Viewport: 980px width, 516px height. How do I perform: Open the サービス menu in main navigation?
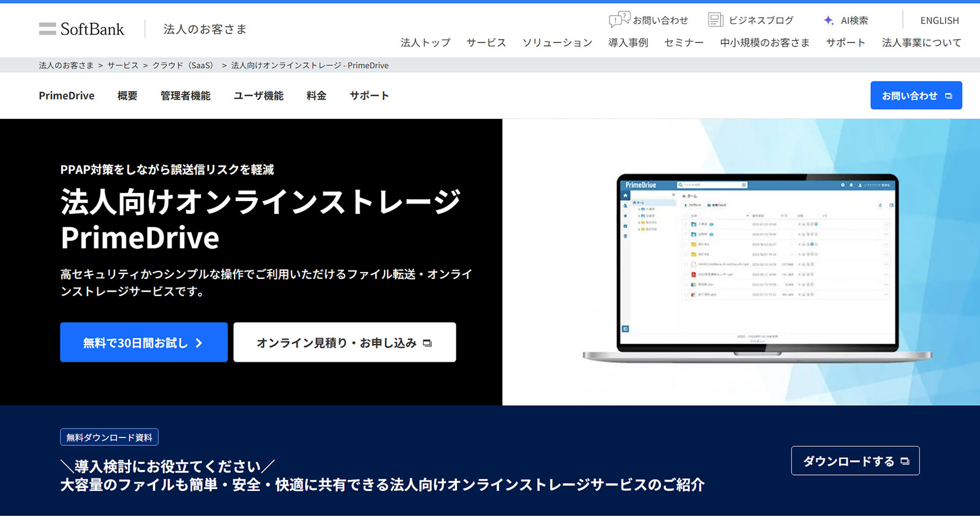[486, 42]
